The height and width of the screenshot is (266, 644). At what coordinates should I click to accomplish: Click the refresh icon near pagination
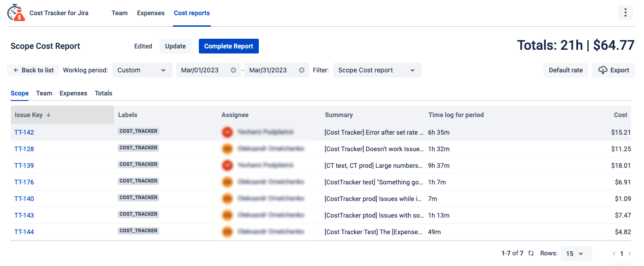coord(531,253)
